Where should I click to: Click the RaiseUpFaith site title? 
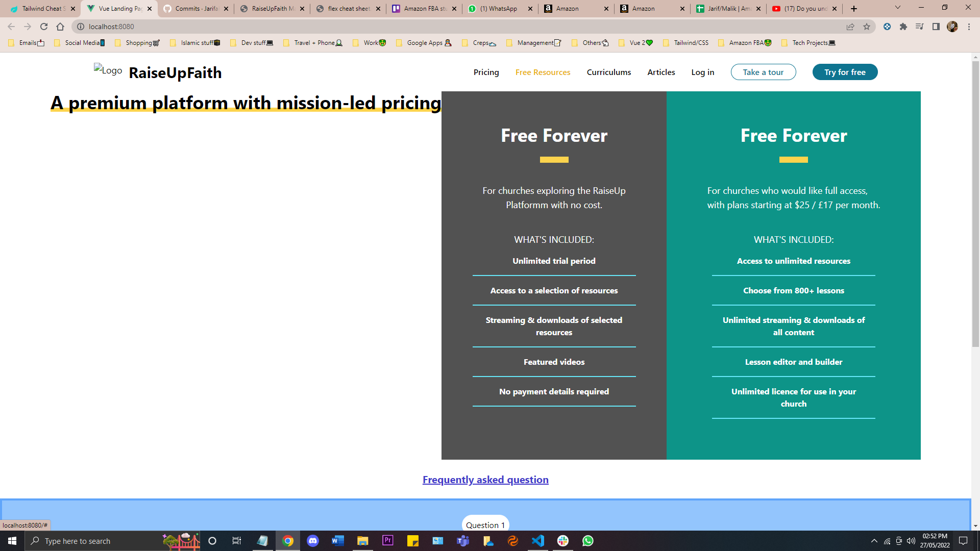pyautogui.click(x=175, y=72)
